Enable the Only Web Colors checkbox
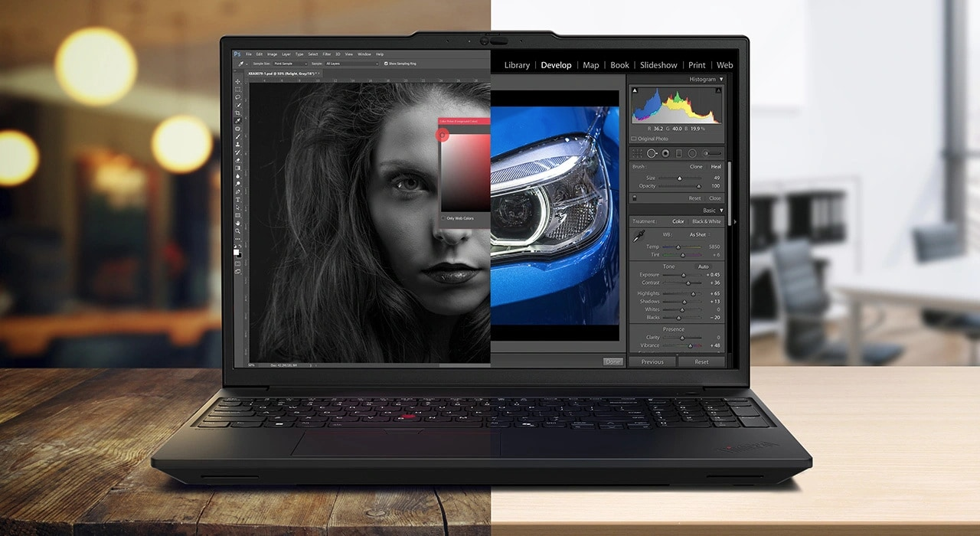The width and height of the screenshot is (980, 536). tap(443, 218)
